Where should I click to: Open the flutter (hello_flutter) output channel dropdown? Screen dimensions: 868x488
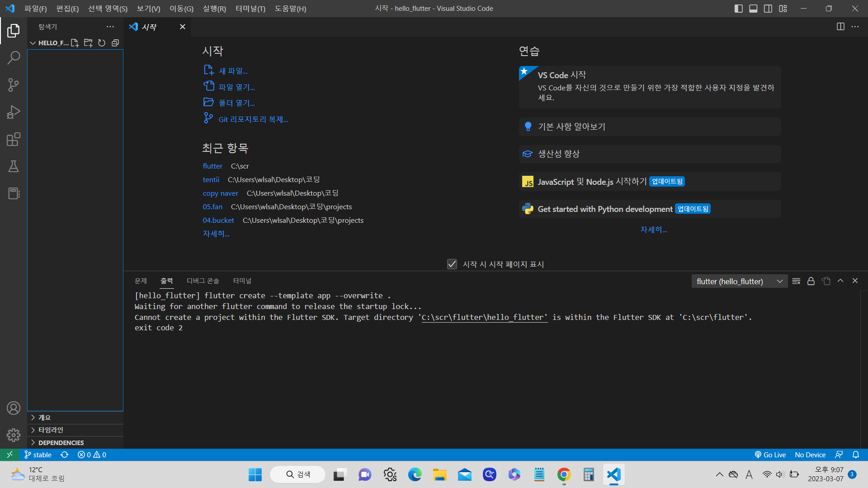coord(740,281)
